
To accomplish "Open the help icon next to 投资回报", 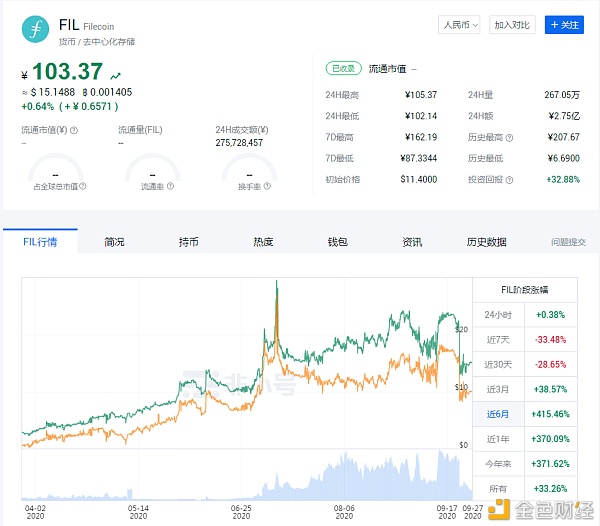I will pos(509,180).
